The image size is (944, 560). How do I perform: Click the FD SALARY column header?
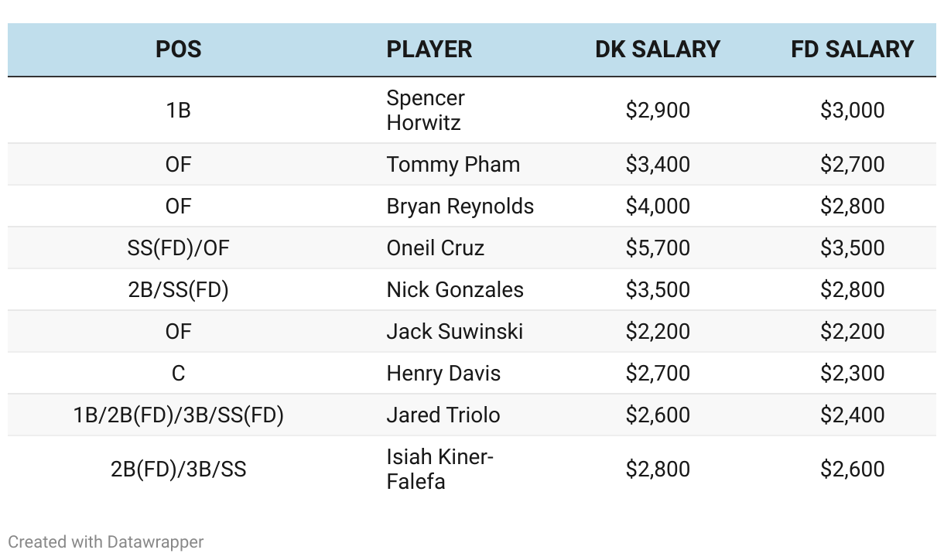coord(853,50)
